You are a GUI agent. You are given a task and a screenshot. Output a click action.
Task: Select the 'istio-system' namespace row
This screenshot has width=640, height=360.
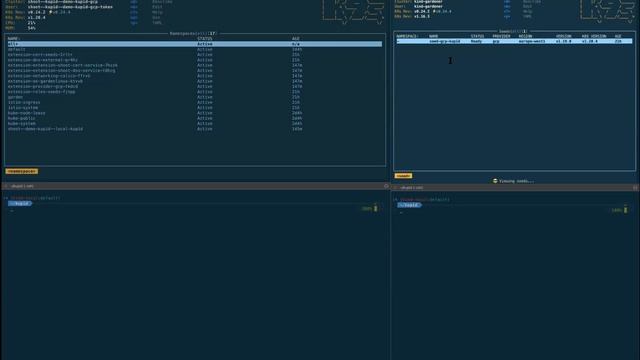pos(195,108)
